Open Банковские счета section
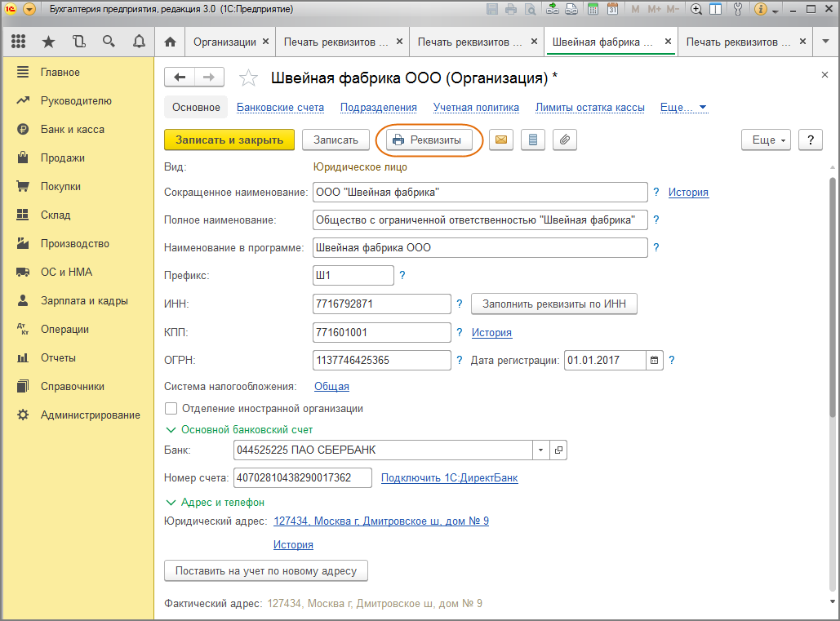The width and height of the screenshot is (840, 621). coord(280,107)
